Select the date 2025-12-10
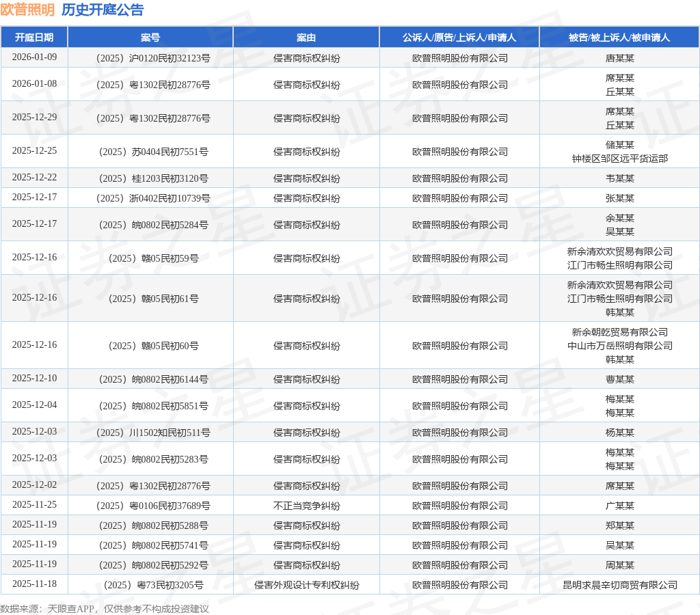Screen dimensions: 700x615 click(x=34, y=378)
